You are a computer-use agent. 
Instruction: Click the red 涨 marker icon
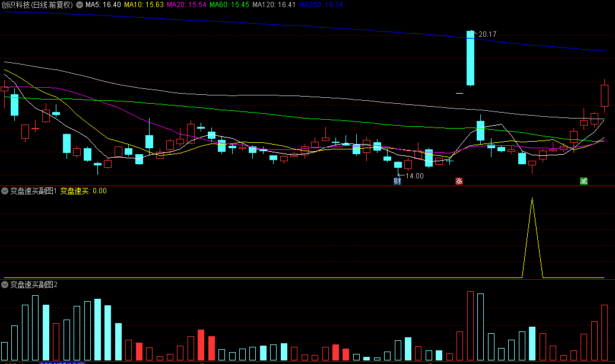click(459, 181)
